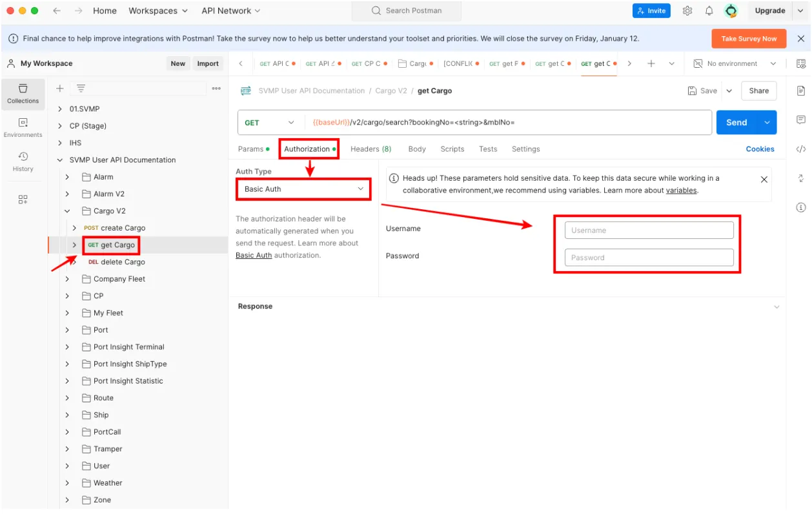
Task: Click the Send button
Action: pyautogui.click(x=737, y=123)
